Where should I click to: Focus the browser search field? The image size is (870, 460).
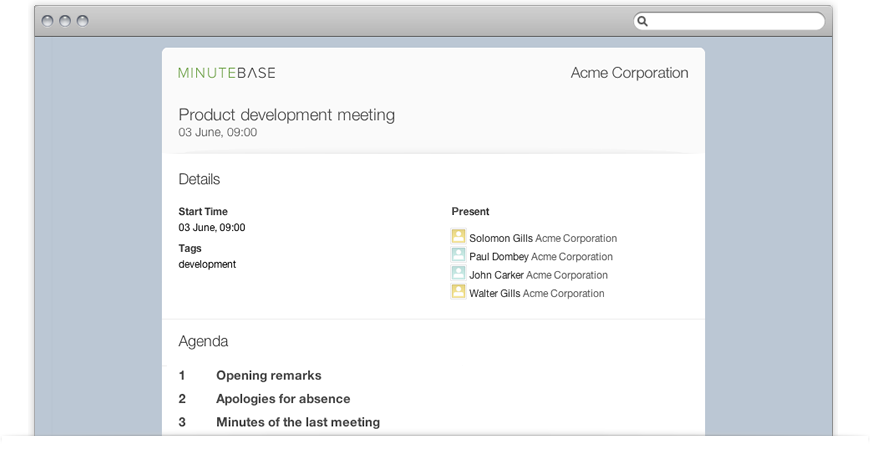pos(729,21)
